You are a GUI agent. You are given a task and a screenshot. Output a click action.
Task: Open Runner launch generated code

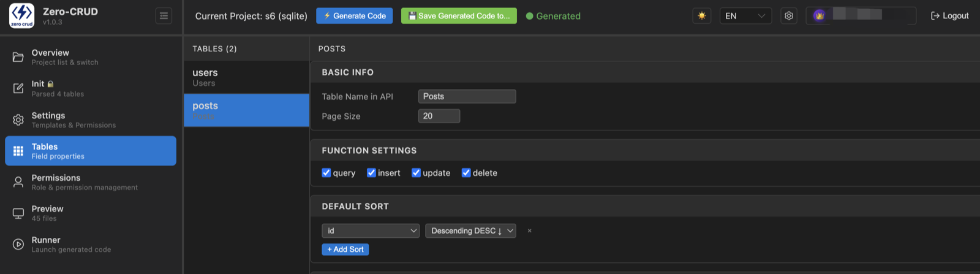91,244
